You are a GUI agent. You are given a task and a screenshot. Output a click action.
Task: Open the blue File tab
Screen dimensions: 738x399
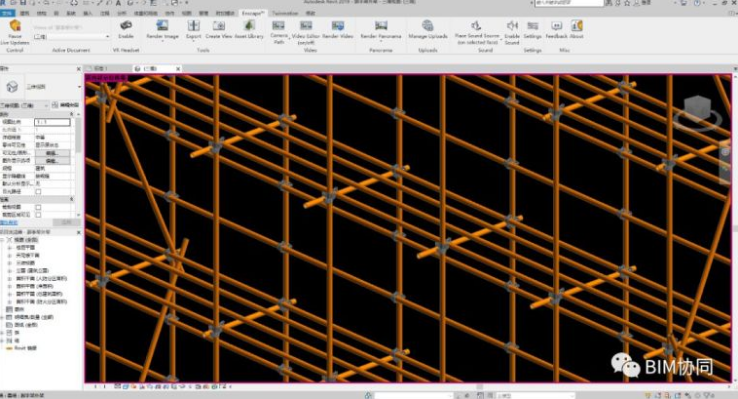point(7,13)
